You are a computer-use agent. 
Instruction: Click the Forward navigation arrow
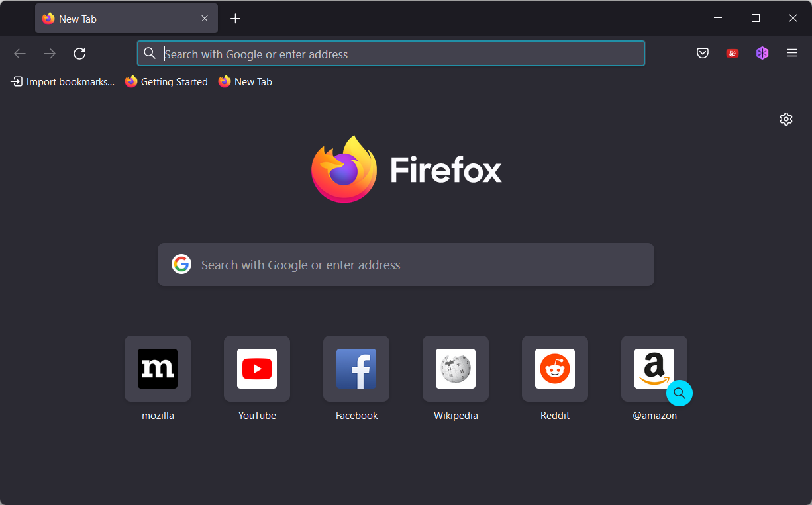[x=50, y=54]
